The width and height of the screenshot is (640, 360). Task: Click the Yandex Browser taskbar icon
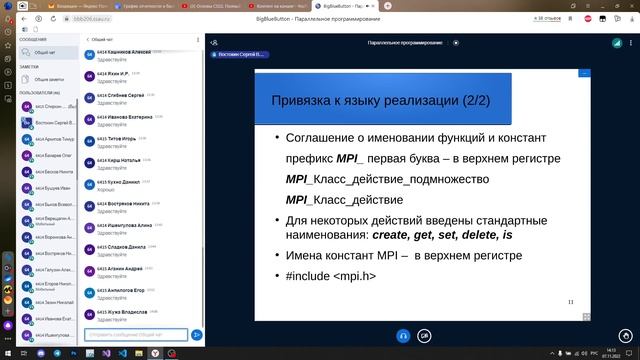155,353
